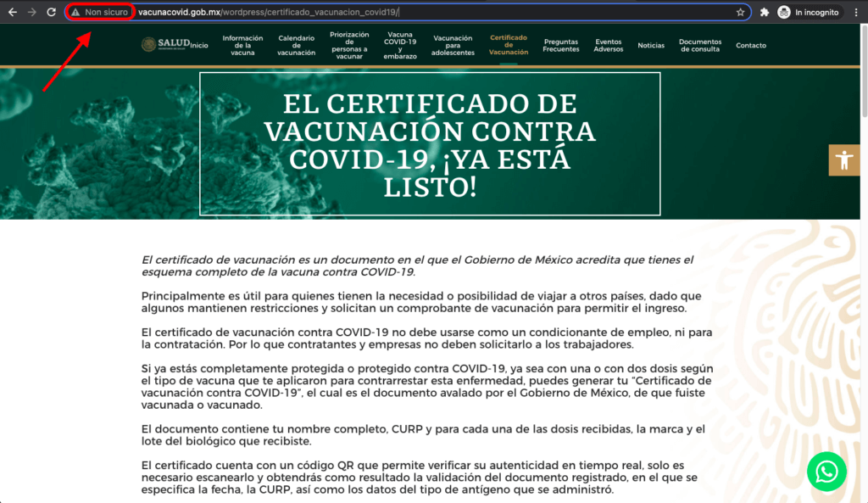The width and height of the screenshot is (868, 503).
Task: Click the 'Noticias' navigation link
Action: (650, 45)
